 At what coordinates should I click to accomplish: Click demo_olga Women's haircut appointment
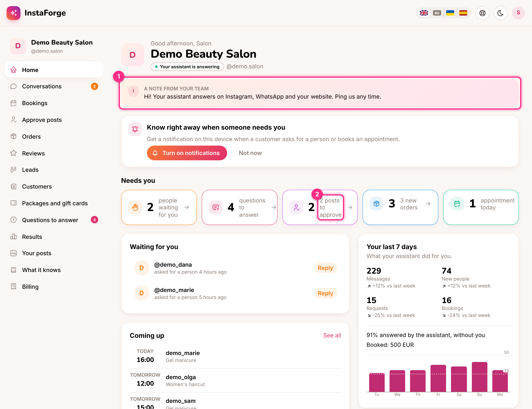(x=235, y=380)
